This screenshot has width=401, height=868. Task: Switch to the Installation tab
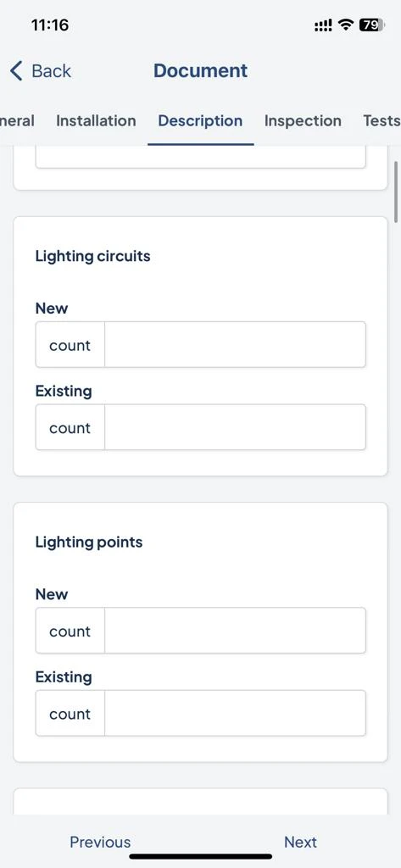pos(96,120)
